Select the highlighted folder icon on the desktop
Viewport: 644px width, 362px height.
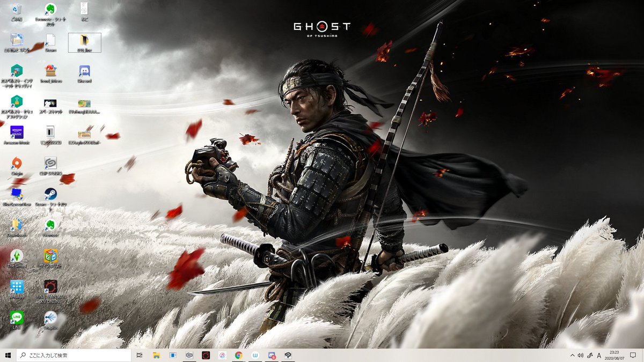tap(85, 43)
